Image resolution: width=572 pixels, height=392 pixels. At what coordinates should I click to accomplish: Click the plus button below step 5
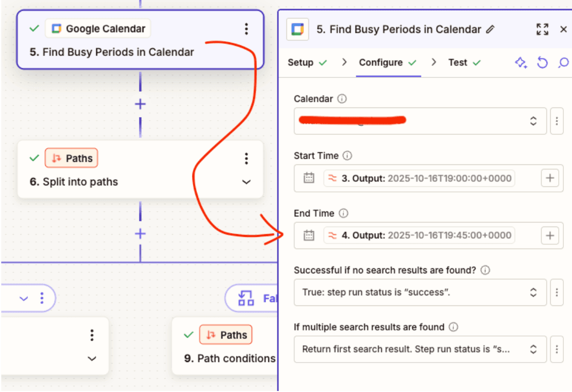tap(139, 104)
